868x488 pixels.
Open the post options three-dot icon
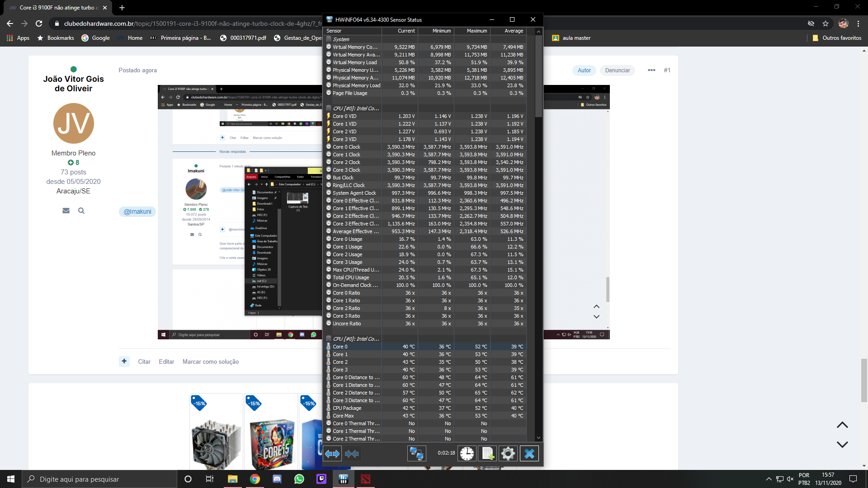point(651,70)
